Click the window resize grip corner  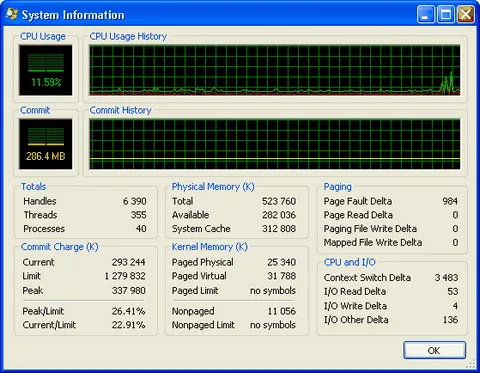[x=471, y=364]
